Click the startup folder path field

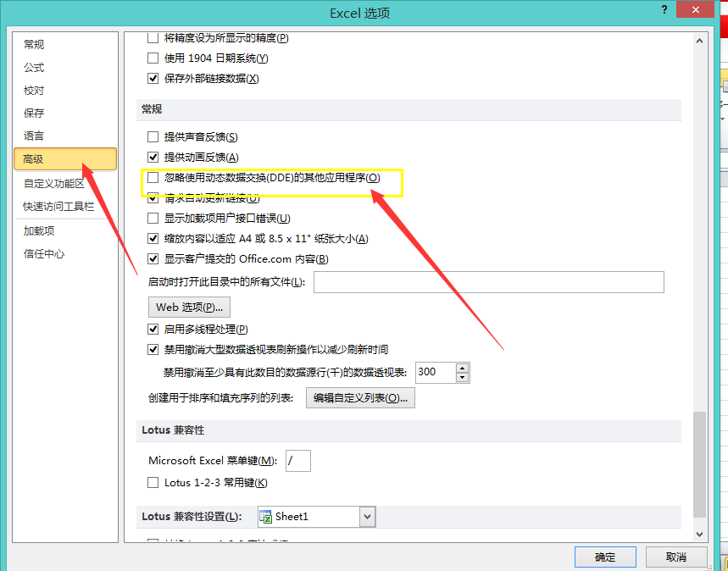point(488,282)
